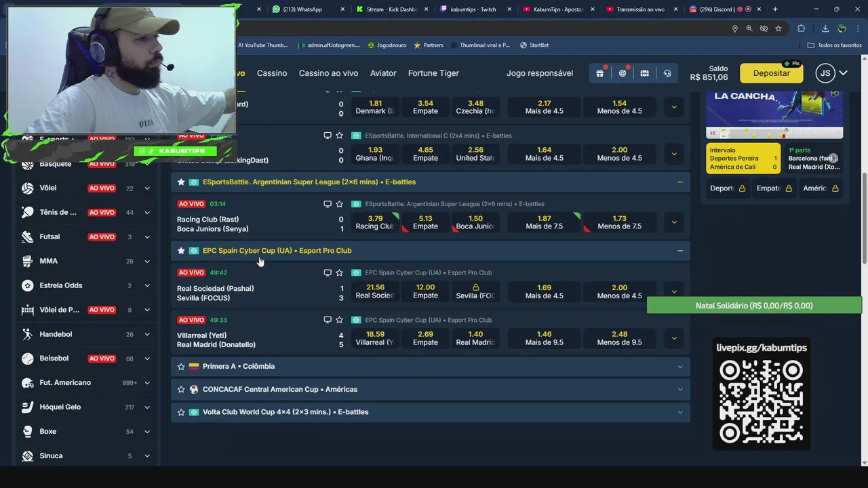868x488 pixels.
Task: Favorite the Racing Club vs Boca Juniors match
Action: (339, 204)
